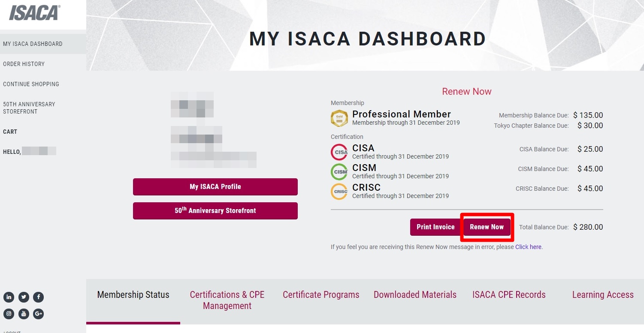Image resolution: width=644 pixels, height=333 pixels.
Task: Click the CISM certification badge icon
Action: [339, 172]
